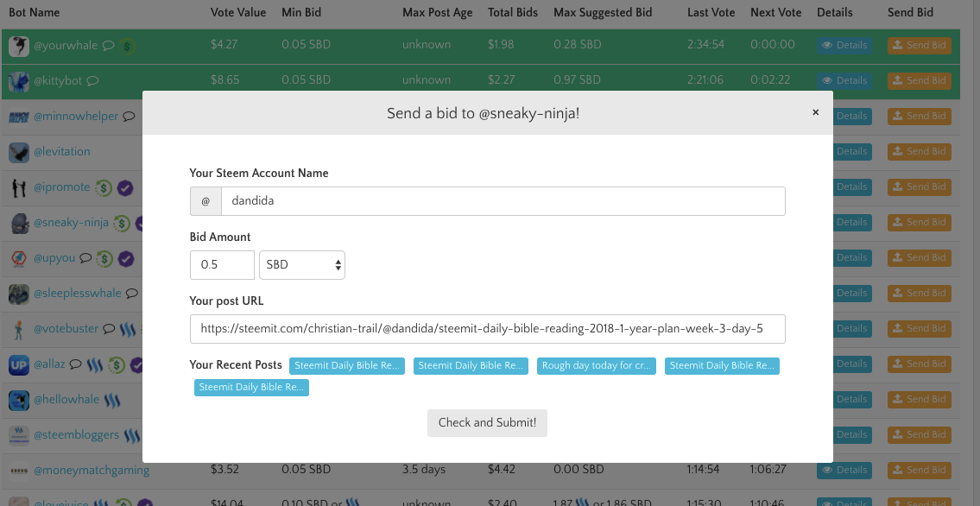Click @levitation avatar image
The width and height of the screenshot is (980, 506).
[x=19, y=153]
